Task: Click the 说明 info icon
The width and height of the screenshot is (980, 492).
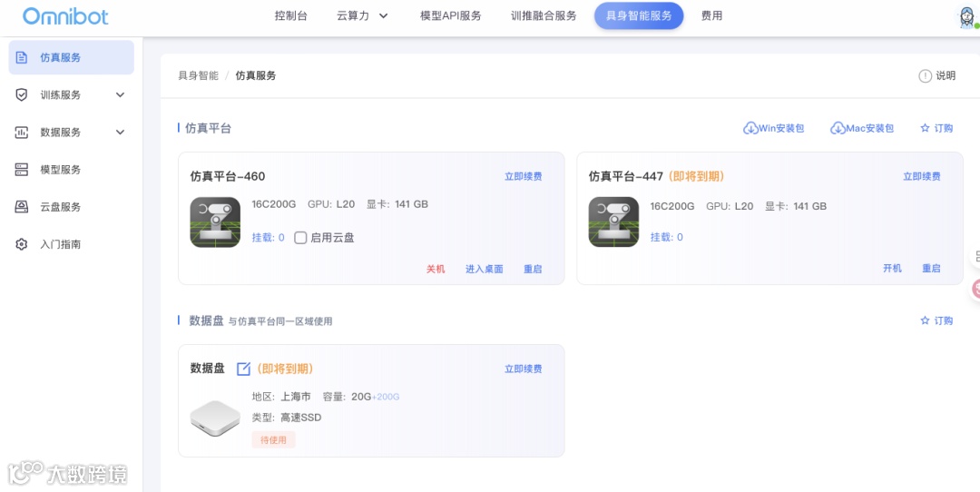Action: 925,76
